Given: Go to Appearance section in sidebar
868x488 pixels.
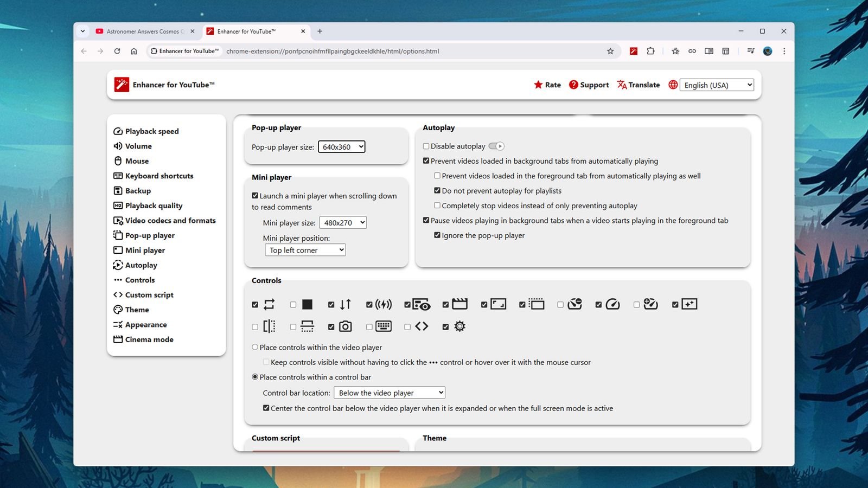Looking at the screenshot, I should (x=140, y=324).
